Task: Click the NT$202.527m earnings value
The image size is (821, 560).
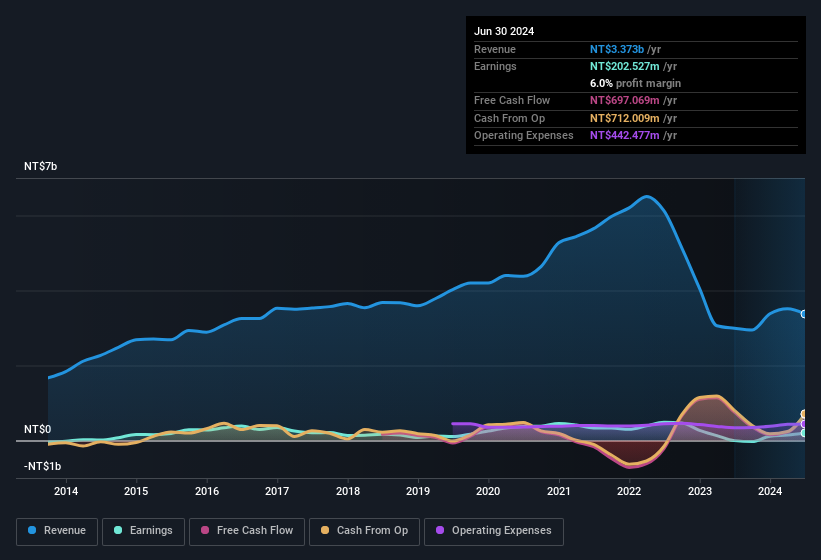Action: [625, 66]
